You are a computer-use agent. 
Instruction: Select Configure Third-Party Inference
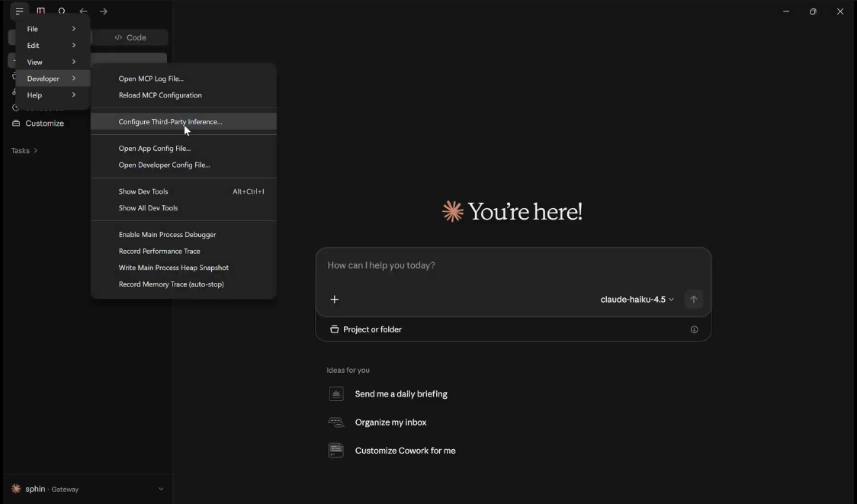tap(184, 121)
